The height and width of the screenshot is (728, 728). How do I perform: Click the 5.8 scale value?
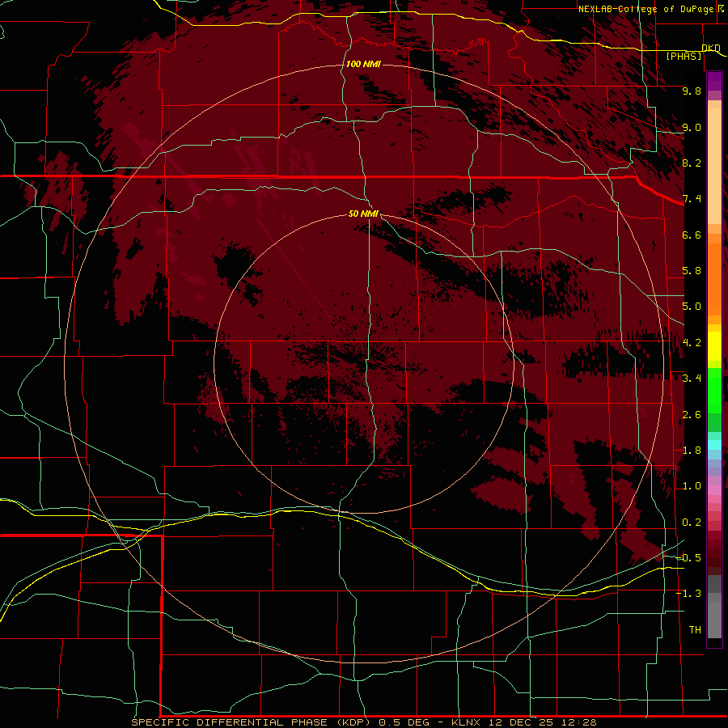point(692,271)
